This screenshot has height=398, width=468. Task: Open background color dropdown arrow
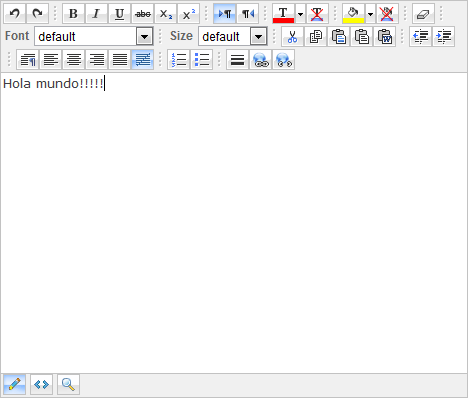coord(370,13)
